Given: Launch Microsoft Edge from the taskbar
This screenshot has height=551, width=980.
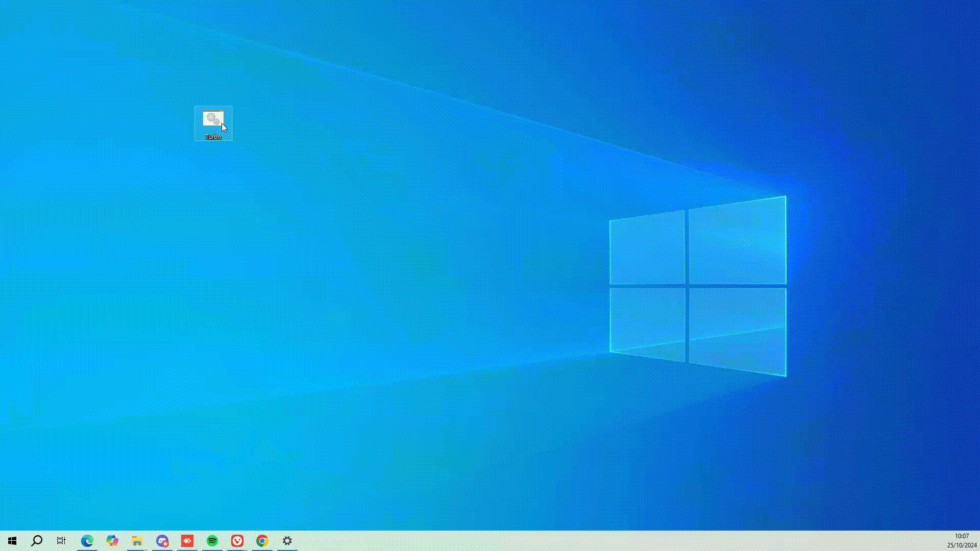Looking at the screenshot, I should (87, 541).
